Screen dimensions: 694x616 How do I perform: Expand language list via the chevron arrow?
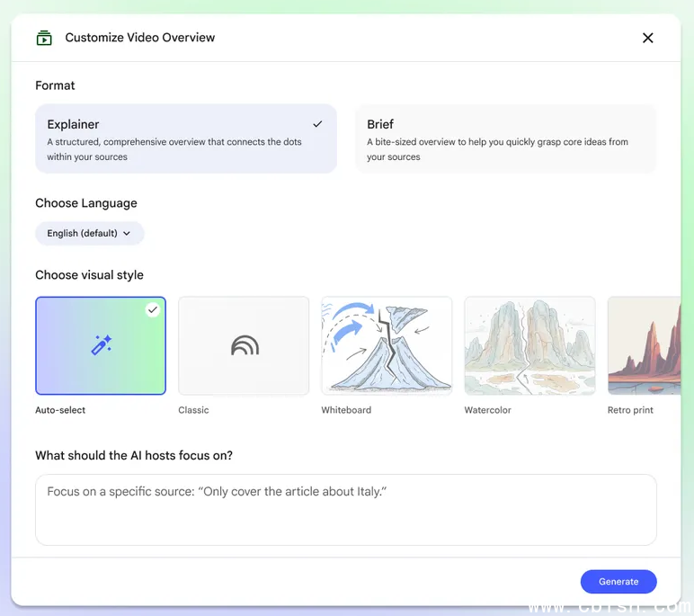[127, 234]
